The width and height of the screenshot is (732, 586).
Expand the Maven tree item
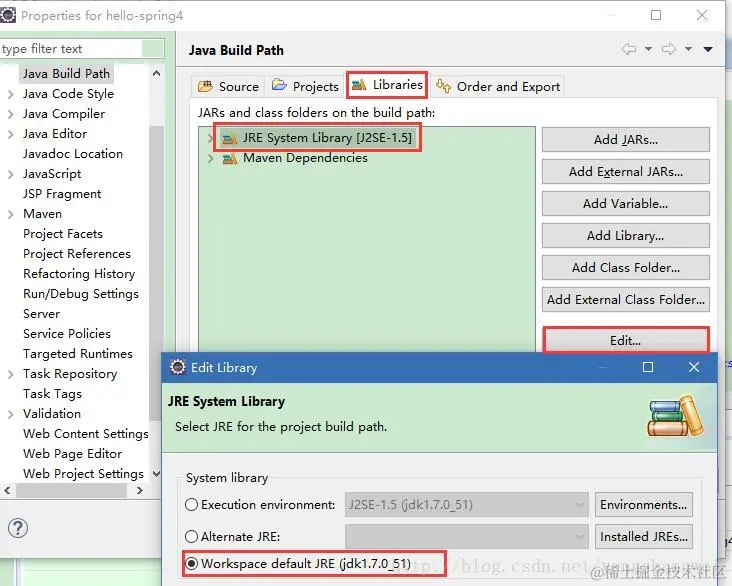coord(11,214)
